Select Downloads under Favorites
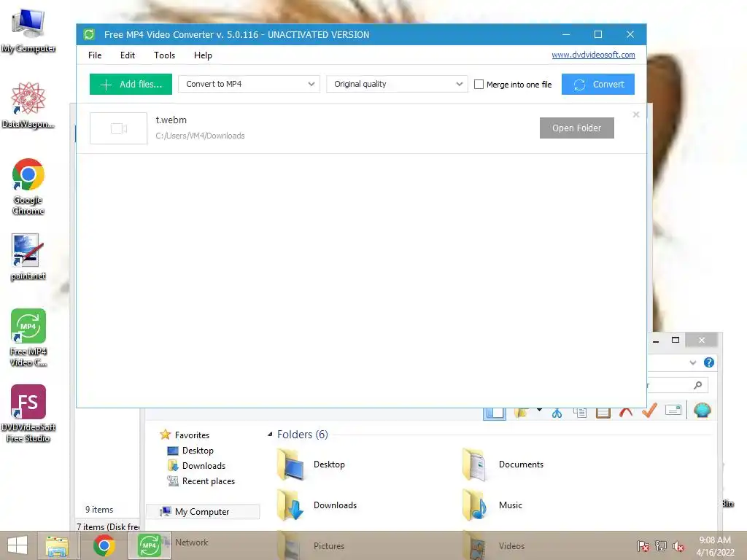The width and height of the screenshot is (747, 560). pos(196,466)
